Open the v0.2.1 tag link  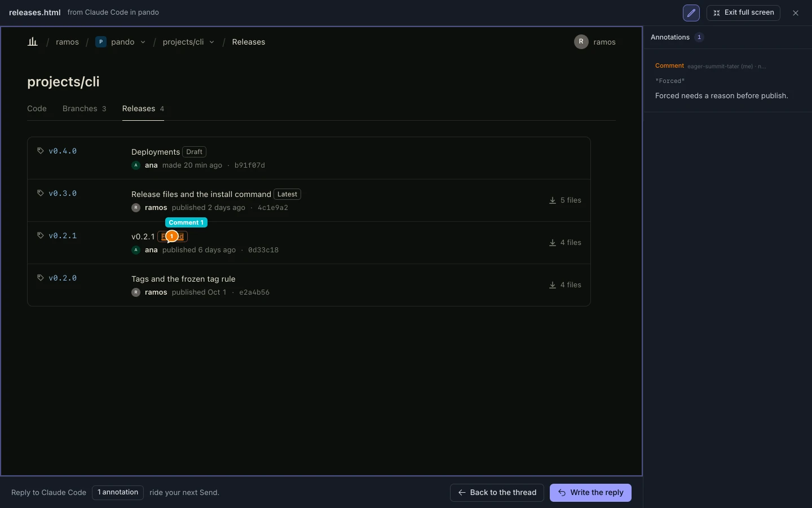click(x=63, y=235)
